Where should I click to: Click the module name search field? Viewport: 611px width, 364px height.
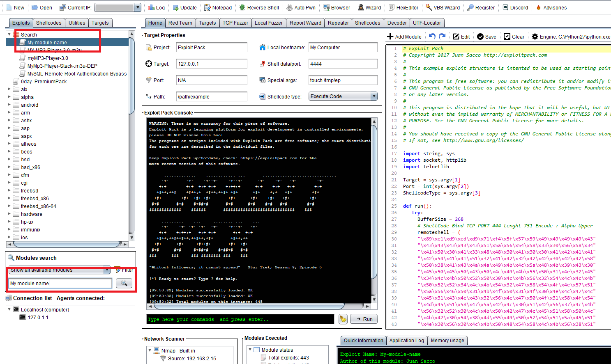point(60,283)
